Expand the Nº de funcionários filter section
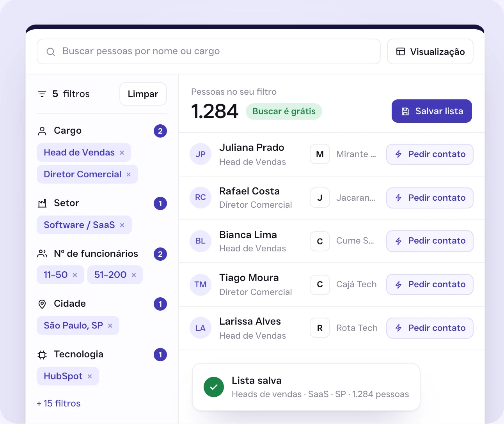504x424 pixels. pyautogui.click(x=102, y=254)
